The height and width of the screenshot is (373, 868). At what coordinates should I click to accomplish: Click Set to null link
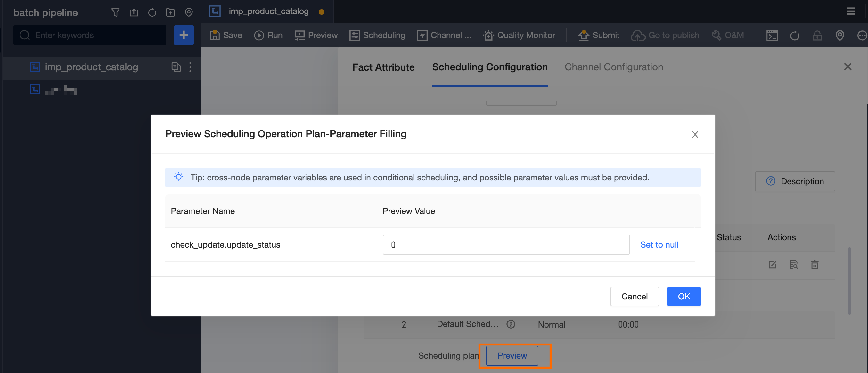(659, 245)
